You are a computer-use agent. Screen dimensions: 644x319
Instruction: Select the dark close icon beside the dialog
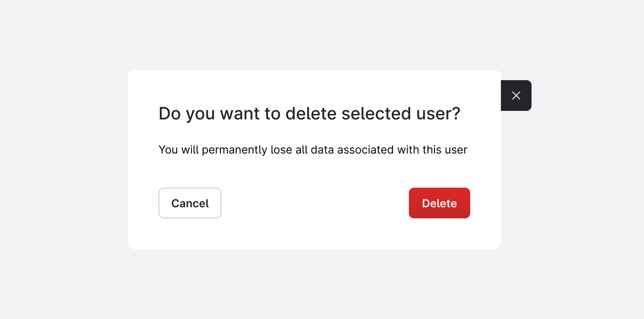516,96
